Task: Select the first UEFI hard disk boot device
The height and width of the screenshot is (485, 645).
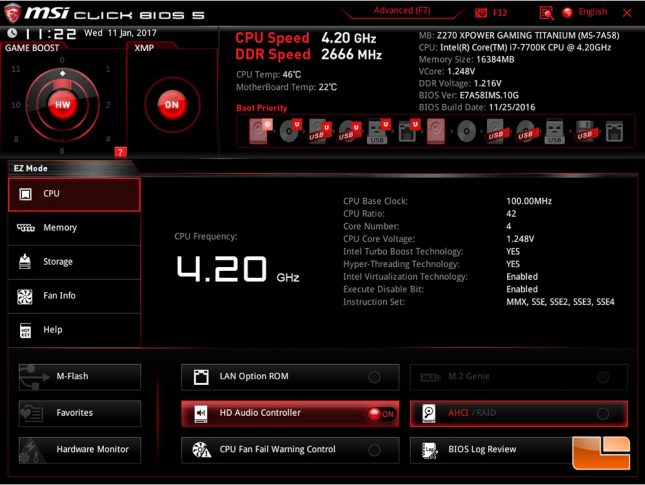Action: point(260,131)
